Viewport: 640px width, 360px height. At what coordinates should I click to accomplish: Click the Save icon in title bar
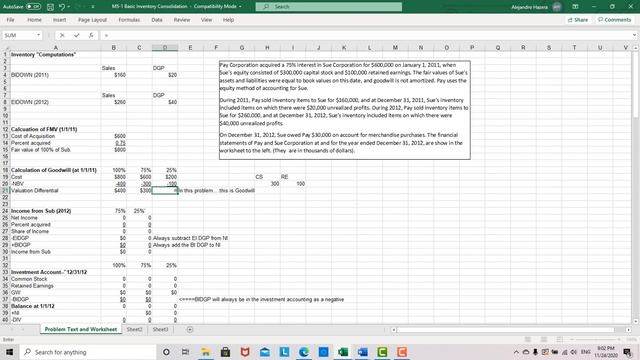coord(51,7)
